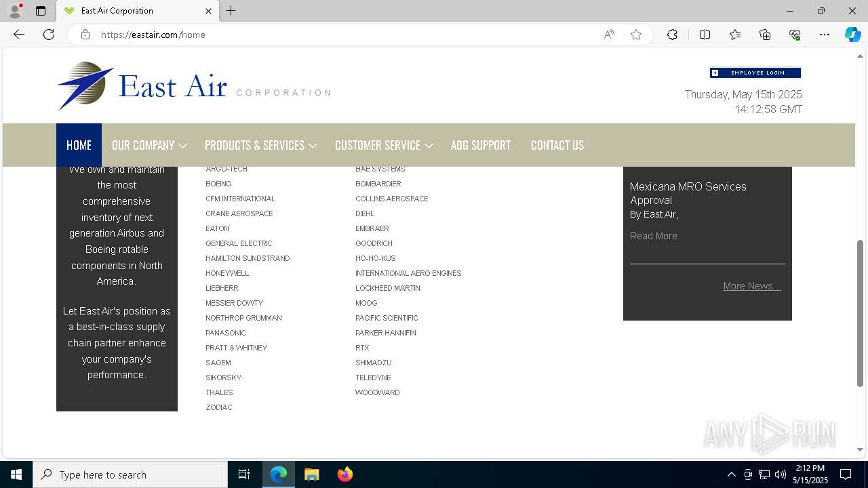Open Settings and more ellipsis
The width and height of the screenshot is (868, 488).
[825, 35]
